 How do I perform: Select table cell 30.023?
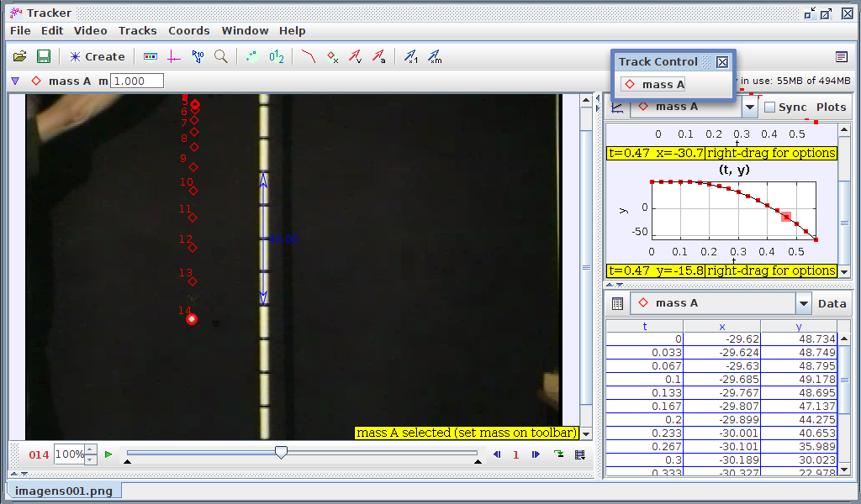pyautogui.click(x=799, y=460)
